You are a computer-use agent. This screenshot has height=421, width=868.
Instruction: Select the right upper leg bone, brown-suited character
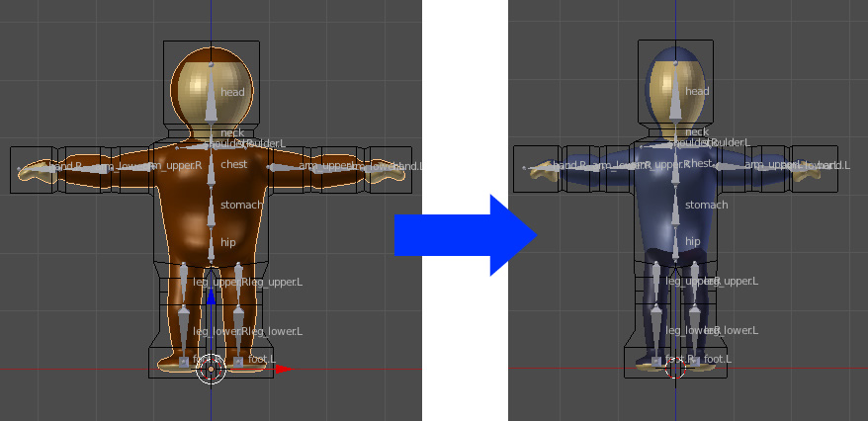click(x=184, y=284)
